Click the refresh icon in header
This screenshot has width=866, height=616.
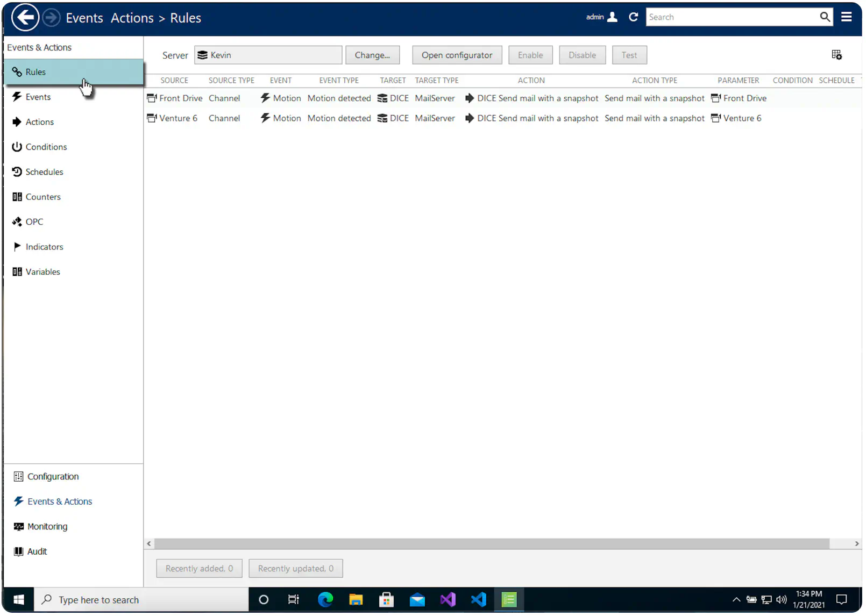tap(634, 17)
